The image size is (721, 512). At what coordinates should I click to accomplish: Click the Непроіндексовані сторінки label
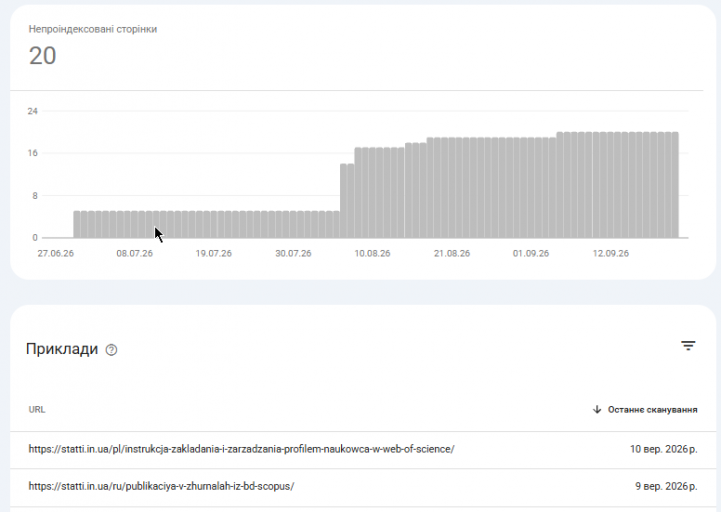tap(93, 29)
